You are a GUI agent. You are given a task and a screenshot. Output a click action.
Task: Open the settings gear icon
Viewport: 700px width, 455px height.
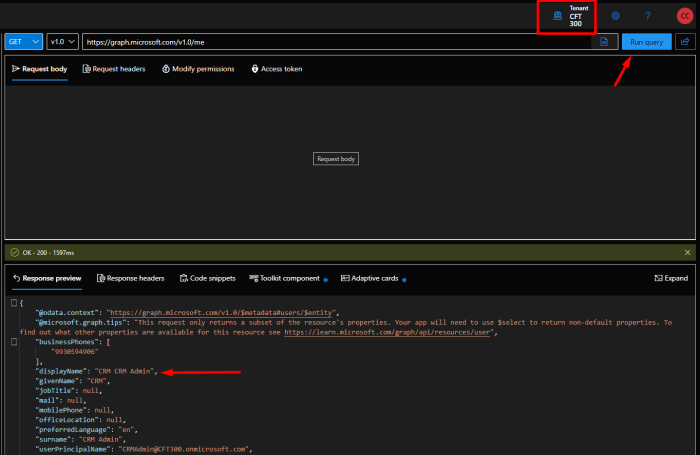(616, 16)
